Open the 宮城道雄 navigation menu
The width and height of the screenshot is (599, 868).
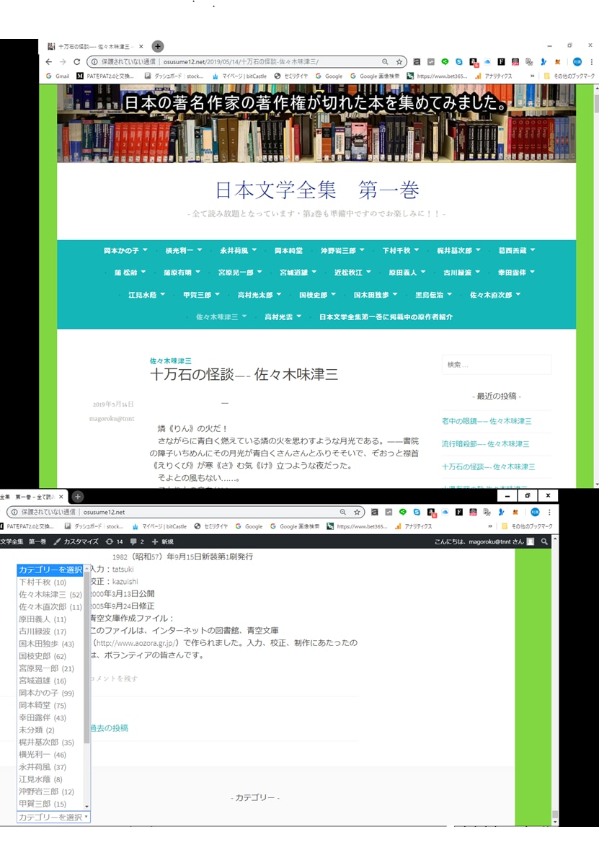[298, 273]
